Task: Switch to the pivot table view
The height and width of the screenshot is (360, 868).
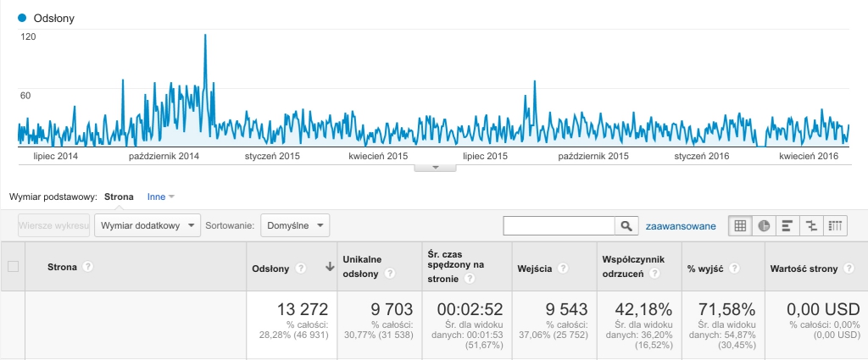Action: [836, 225]
